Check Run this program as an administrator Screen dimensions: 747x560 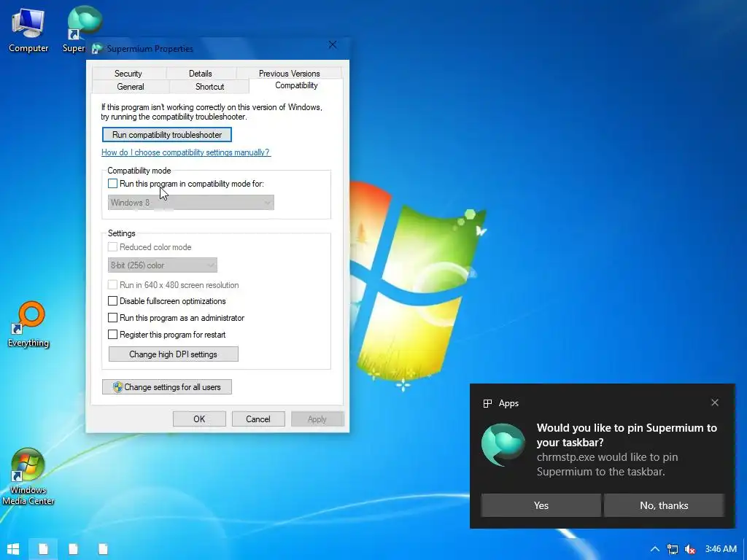point(112,318)
